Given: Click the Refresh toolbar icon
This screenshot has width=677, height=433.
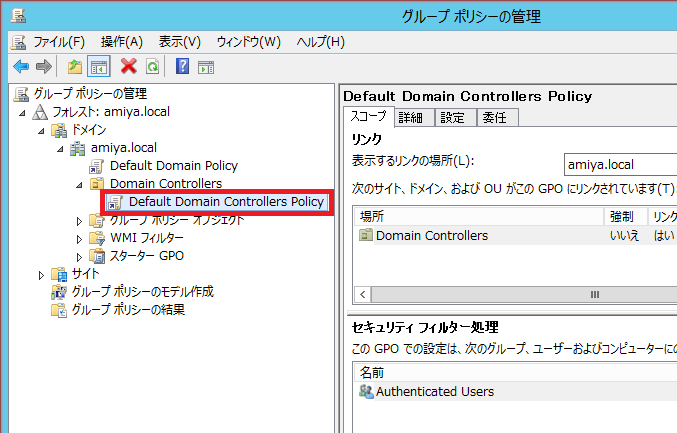Looking at the screenshot, I should pos(152,67).
